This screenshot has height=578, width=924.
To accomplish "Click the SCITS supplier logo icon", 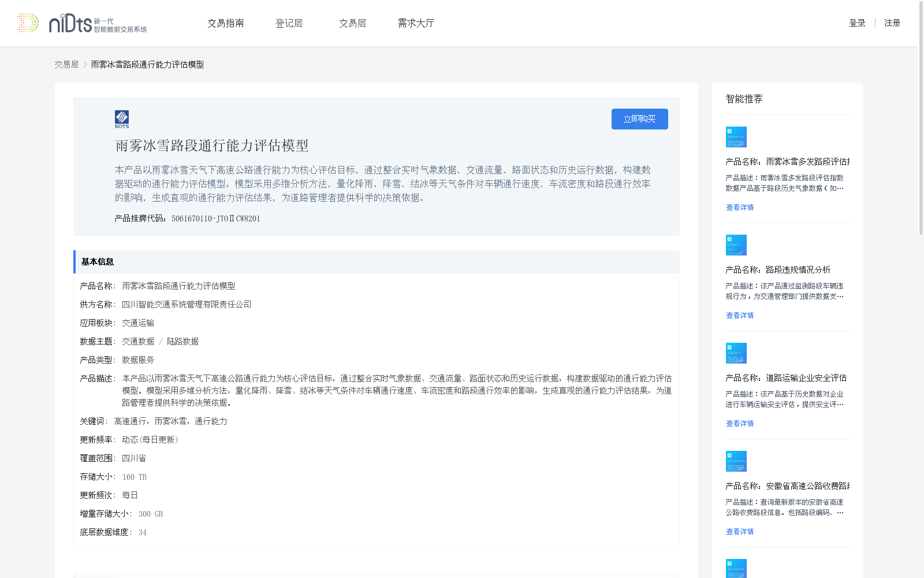I will pyautogui.click(x=122, y=119).
